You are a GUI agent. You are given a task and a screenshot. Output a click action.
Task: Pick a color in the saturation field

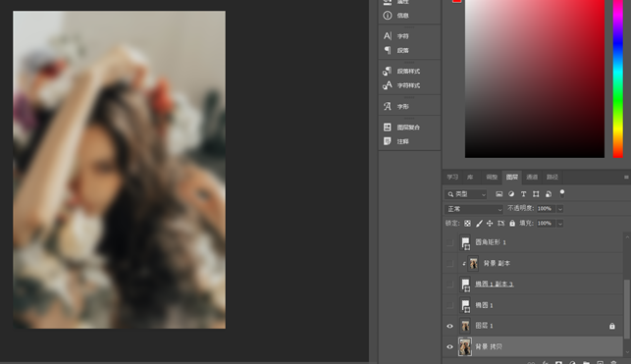(x=535, y=78)
